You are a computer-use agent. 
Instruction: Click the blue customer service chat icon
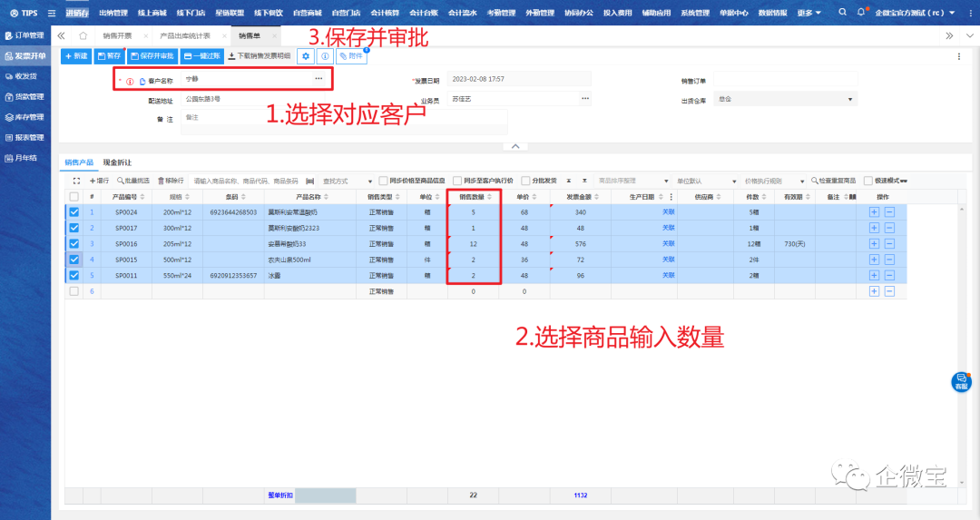point(961,381)
